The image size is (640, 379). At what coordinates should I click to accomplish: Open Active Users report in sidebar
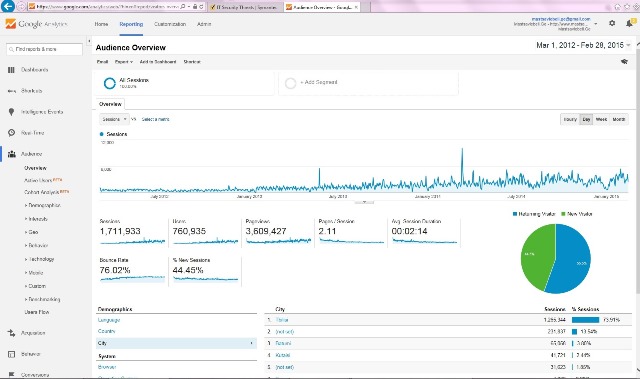(x=38, y=180)
